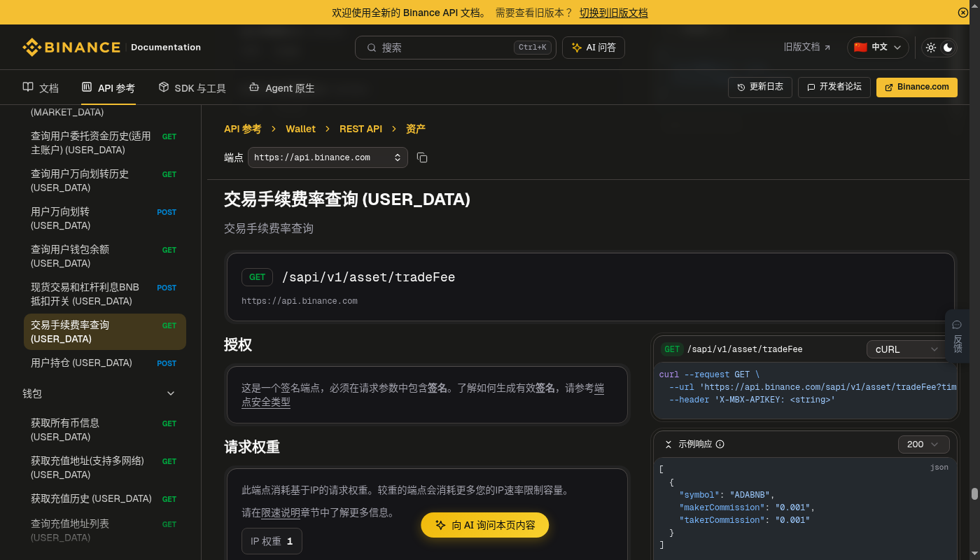Click 开发者论坛 chat icon
This screenshot has width=980, height=560.
tap(811, 87)
